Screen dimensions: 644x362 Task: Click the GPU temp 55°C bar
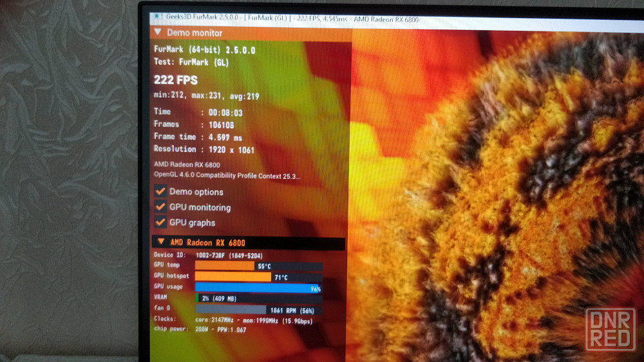tap(258, 266)
